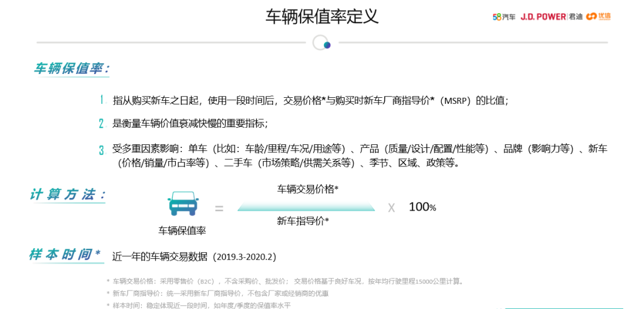Click the numbered point 2 about 衰减快慢
The width and height of the screenshot is (644, 309).
click(x=190, y=123)
